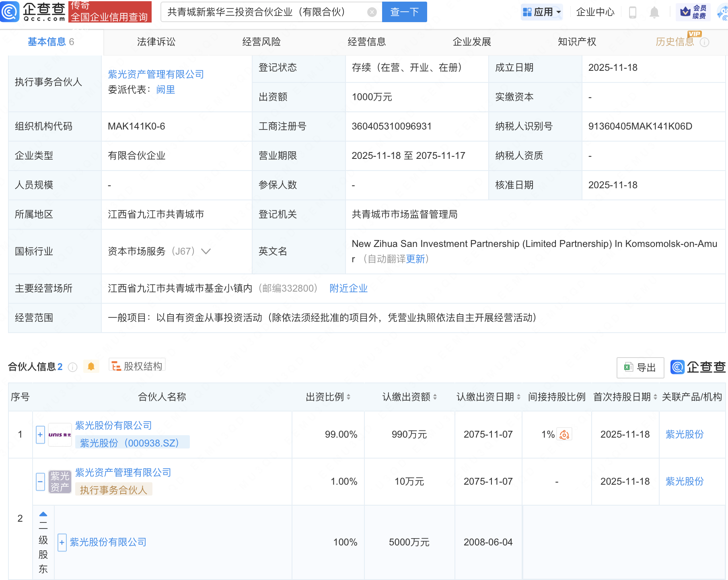The image size is (728, 580).
Task: Sort by 出资比例 column
Action: (x=348, y=397)
